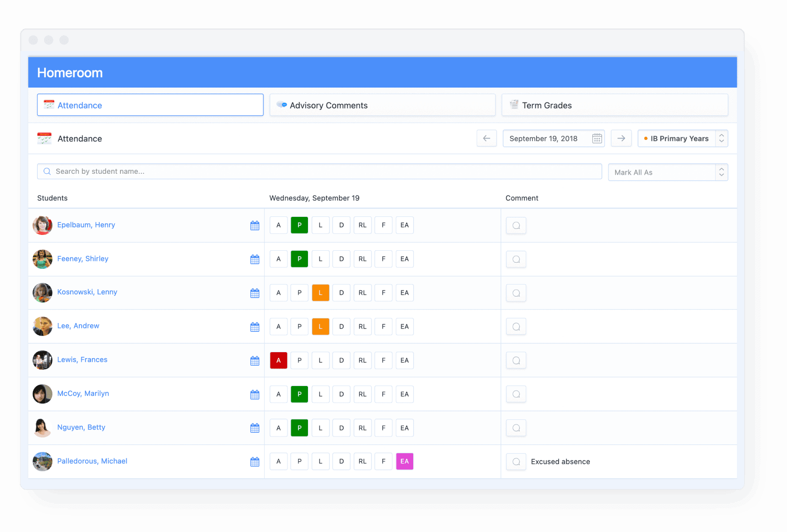Select green P status for Feeney, Shirley
787x532 pixels.
coord(300,259)
